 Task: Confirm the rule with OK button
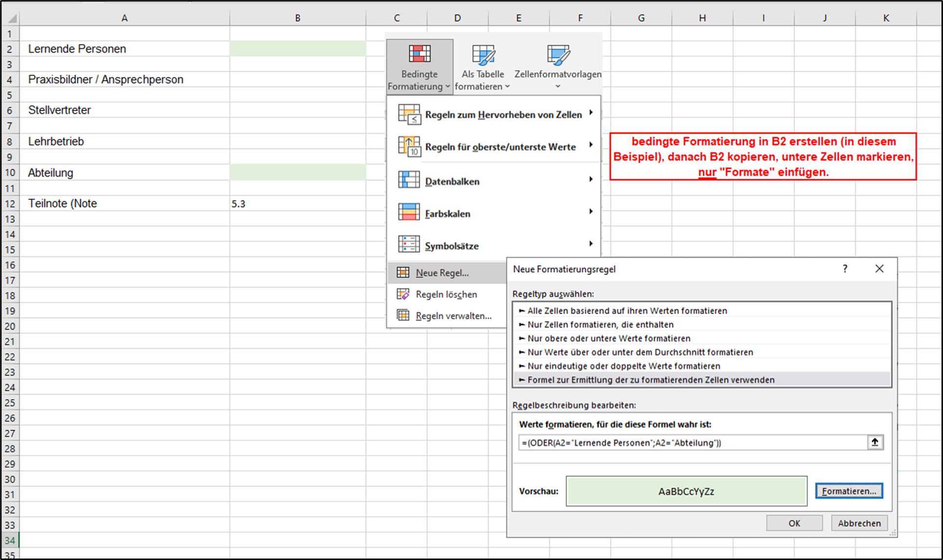(x=794, y=523)
